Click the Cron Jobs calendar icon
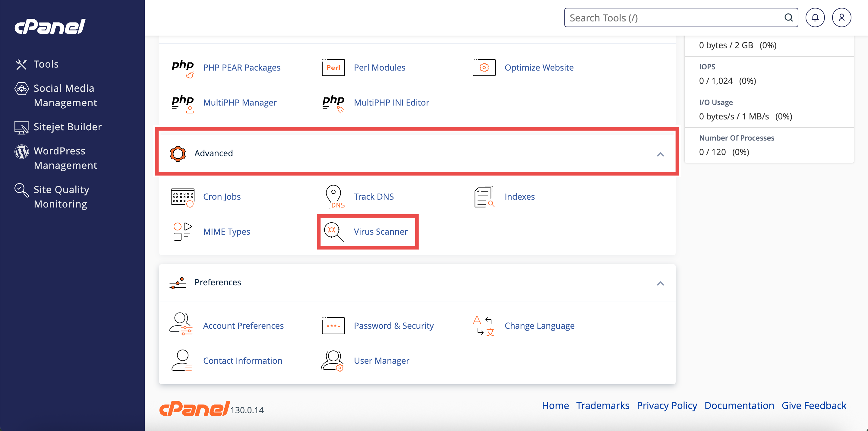Viewport: 868px width, 431px height. tap(182, 197)
